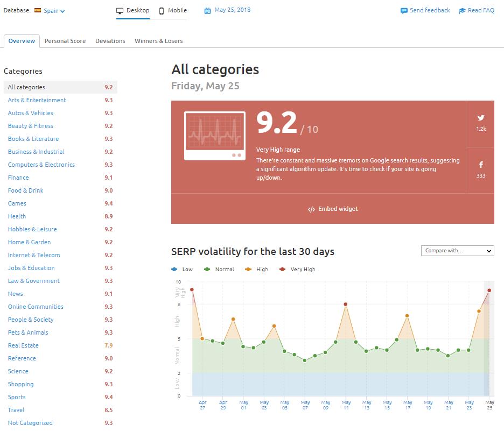
Task: Click the Twitter share icon
Action: tap(480, 118)
